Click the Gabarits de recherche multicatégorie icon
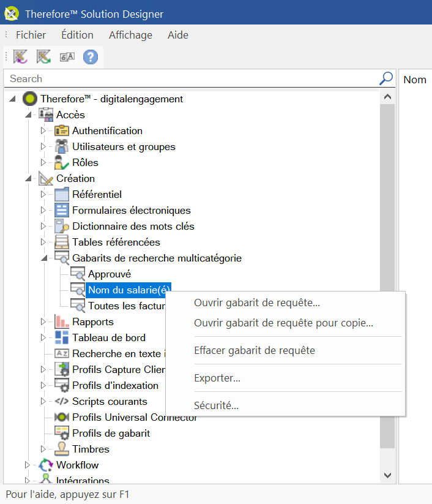 click(x=62, y=258)
